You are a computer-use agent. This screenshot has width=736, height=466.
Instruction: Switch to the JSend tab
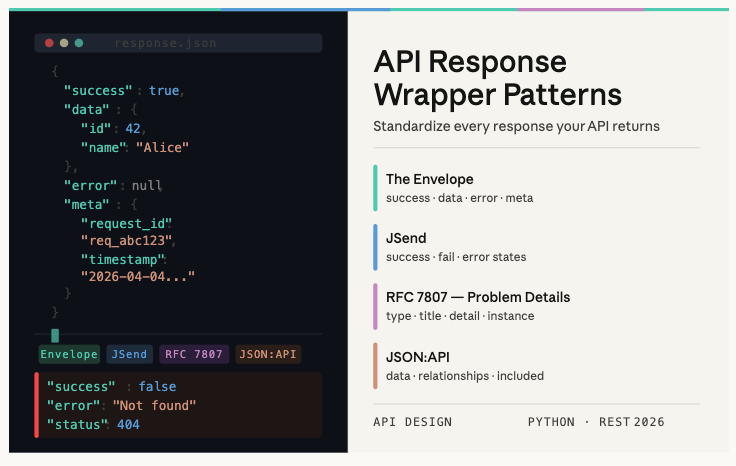[129, 354]
